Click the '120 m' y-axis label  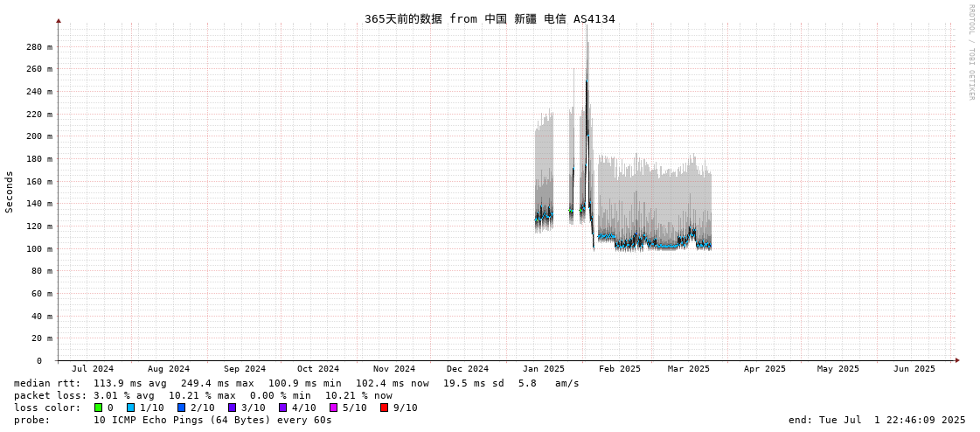coord(39,226)
